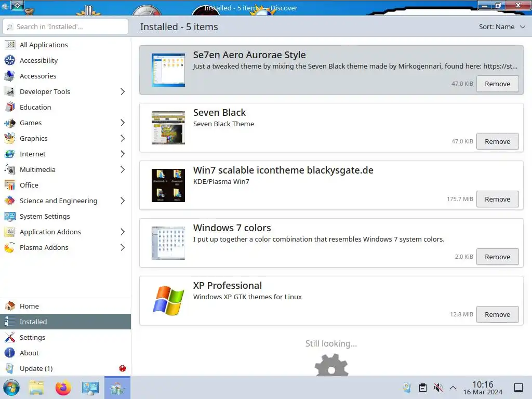Screen dimensions: 532x399
Task: Expand the Developer Tools chevron
Action: tap(123, 91)
